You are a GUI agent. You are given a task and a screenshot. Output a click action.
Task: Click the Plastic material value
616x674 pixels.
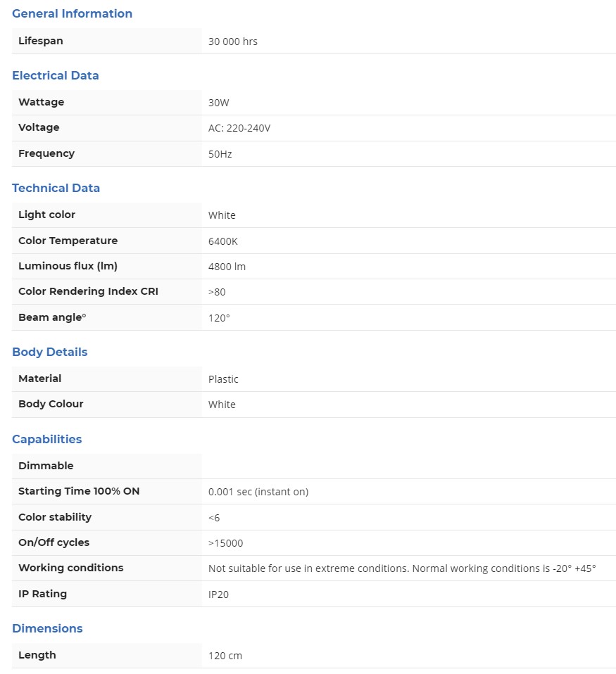pos(223,379)
